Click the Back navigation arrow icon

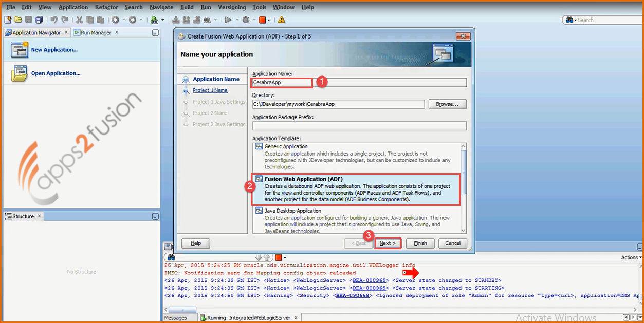pos(115,20)
